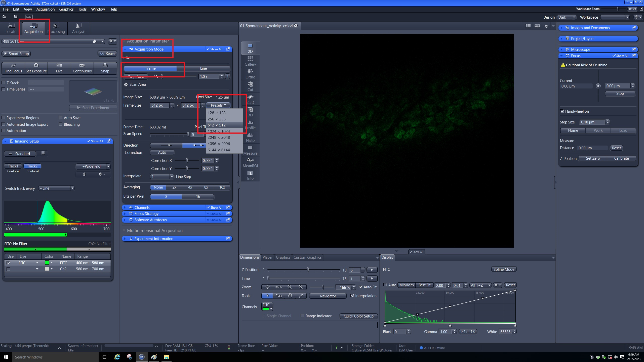This screenshot has height=362, width=644.
Task: Delete track with trash icon
Action: click(84, 174)
